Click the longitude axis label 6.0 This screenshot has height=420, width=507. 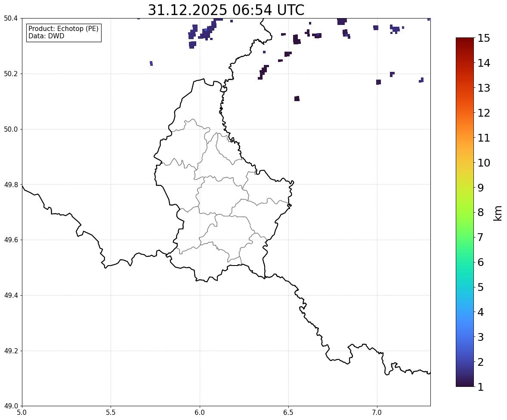click(200, 413)
